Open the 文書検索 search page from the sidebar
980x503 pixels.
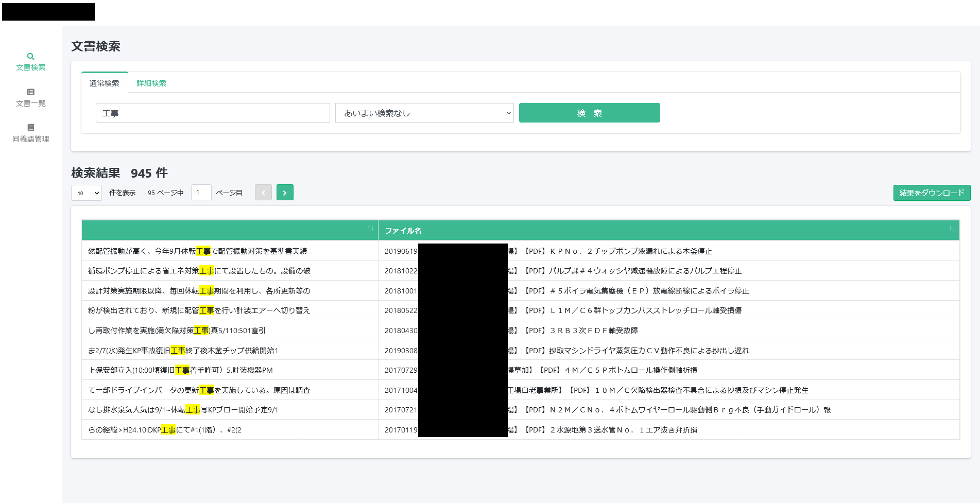point(30,62)
